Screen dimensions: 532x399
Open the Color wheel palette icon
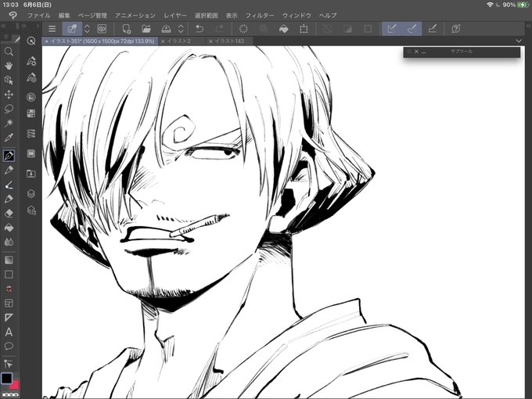(x=31, y=97)
